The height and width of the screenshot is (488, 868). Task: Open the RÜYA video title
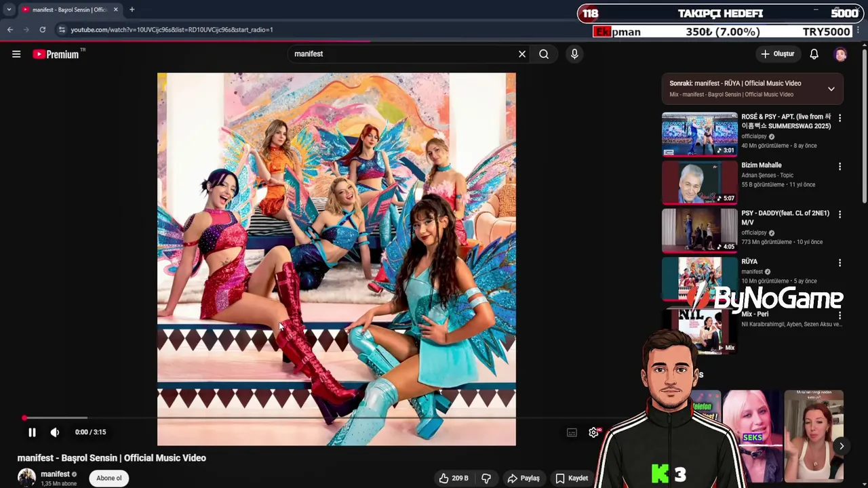click(749, 262)
